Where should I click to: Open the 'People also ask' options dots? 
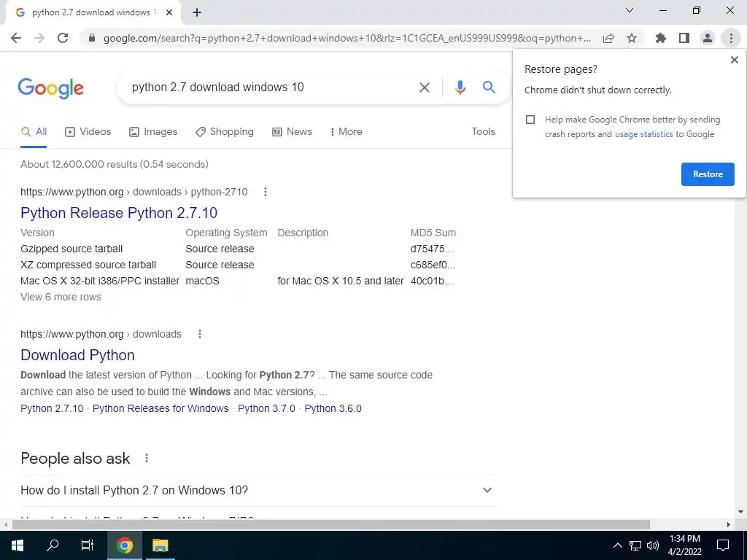click(x=146, y=458)
